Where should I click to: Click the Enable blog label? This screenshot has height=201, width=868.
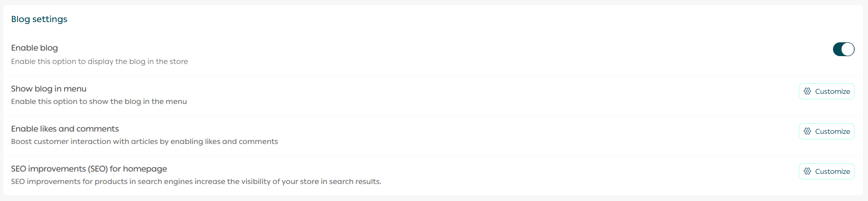35,48
